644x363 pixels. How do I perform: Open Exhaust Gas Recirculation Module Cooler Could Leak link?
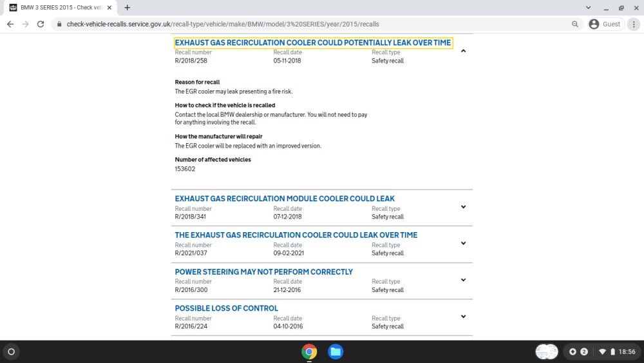(285, 199)
